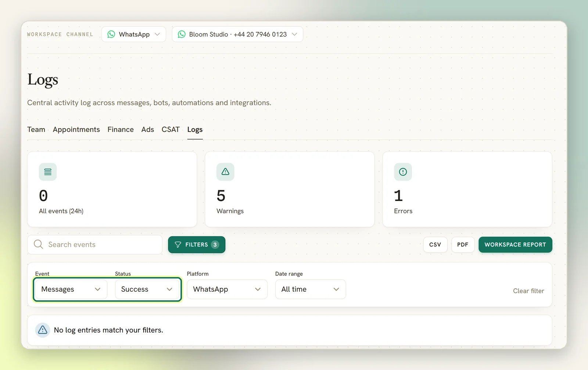Open the WhatsApp channel dropdown
Image resolution: width=588 pixels, height=370 pixels.
point(134,34)
